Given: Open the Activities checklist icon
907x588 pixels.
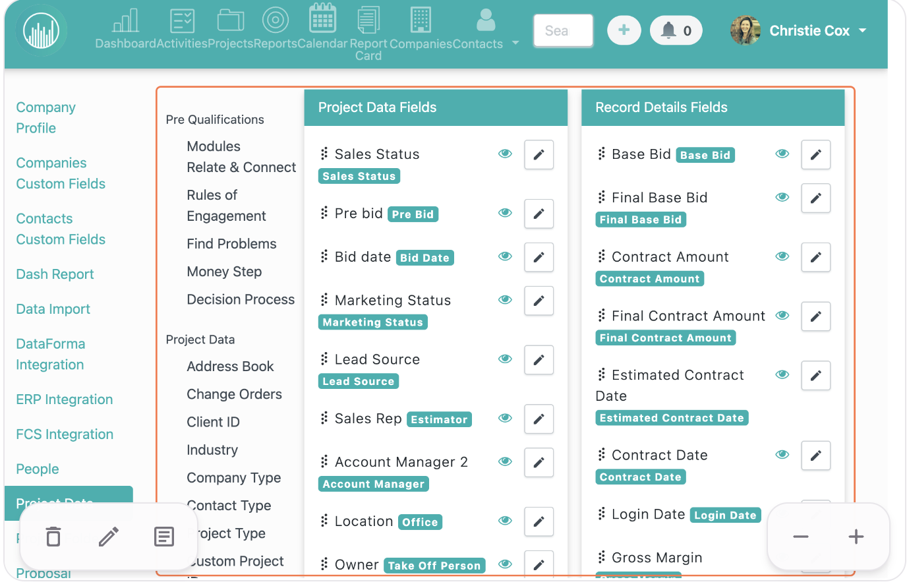Looking at the screenshot, I should coord(182,20).
